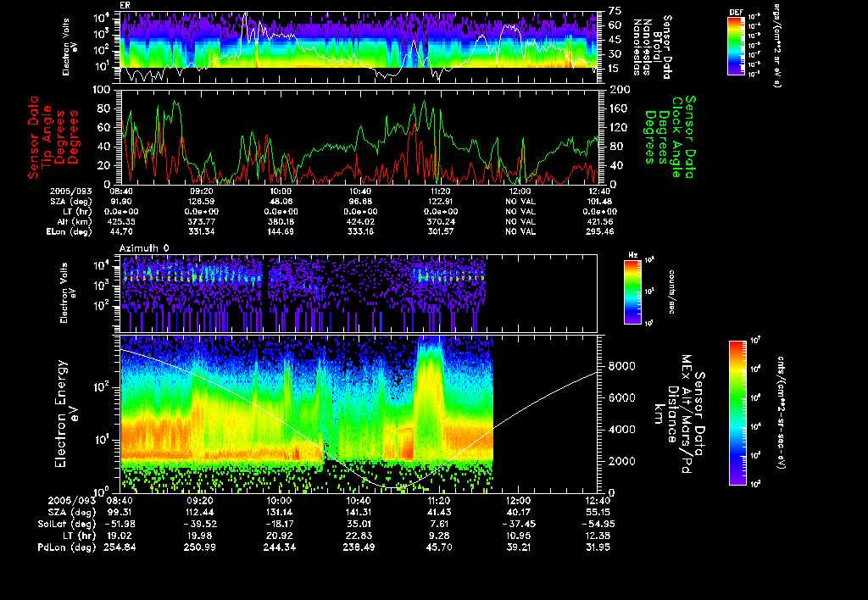
Task: Click the ELon value '295.46'
Action: coord(599,231)
